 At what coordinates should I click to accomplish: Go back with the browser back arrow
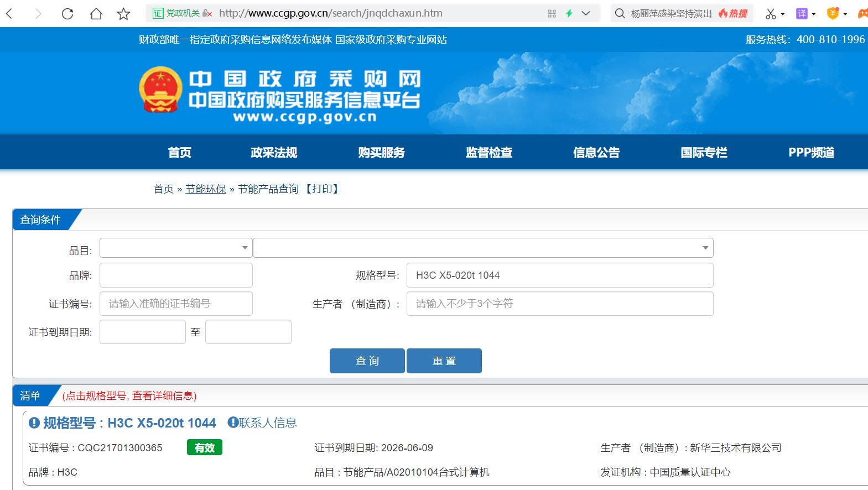[9, 14]
